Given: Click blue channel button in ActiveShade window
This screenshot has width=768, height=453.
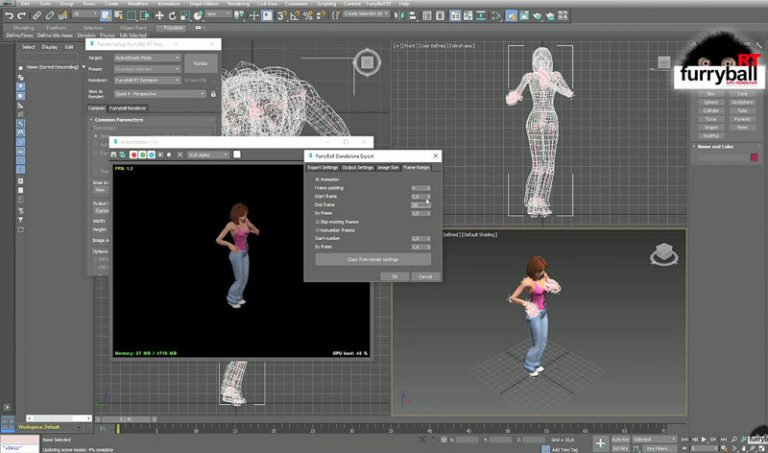Looking at the screenshot, I should click(151, 155).
